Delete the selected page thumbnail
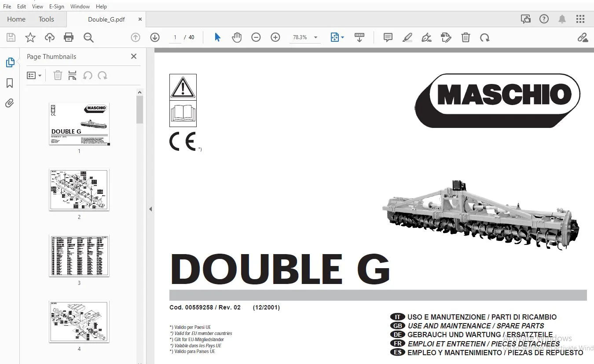This screenshot has width=594, height=364. pyautogui.click(x=58, y=76)
